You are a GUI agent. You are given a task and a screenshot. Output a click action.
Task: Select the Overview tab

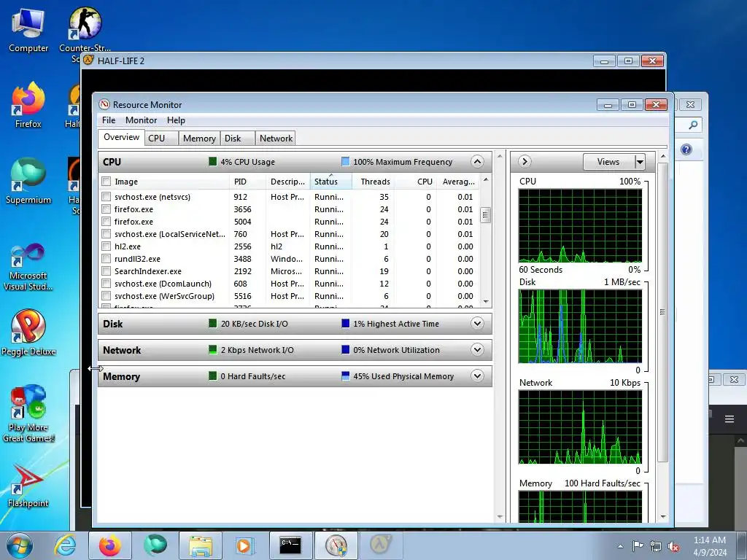click(122, 137)
